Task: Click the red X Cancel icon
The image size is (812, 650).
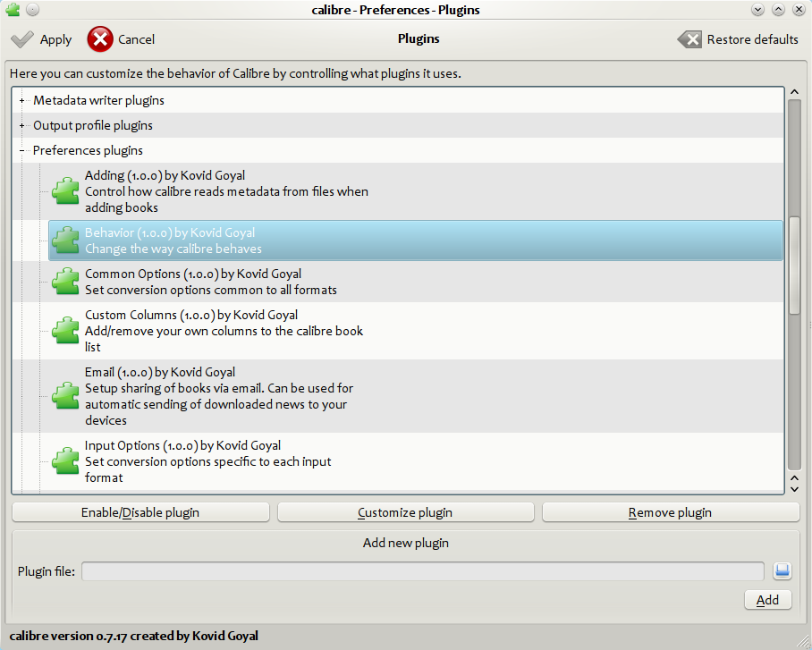Action: coord(100,39)
